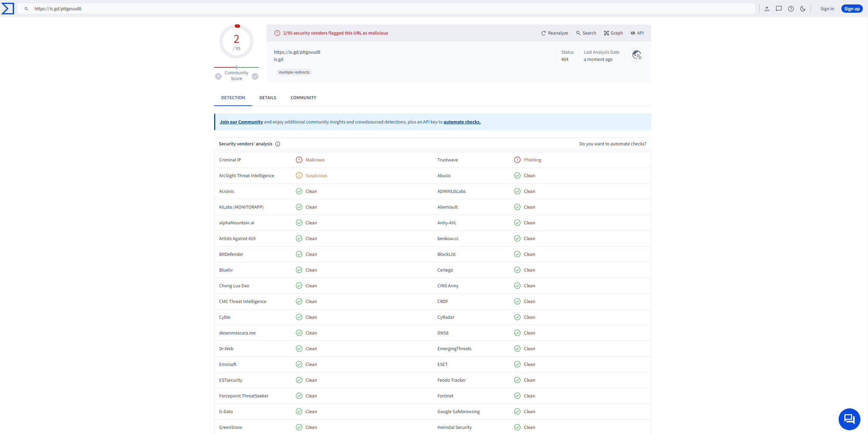
Task: Click automate checks link
Action: (x=462, y=122)
